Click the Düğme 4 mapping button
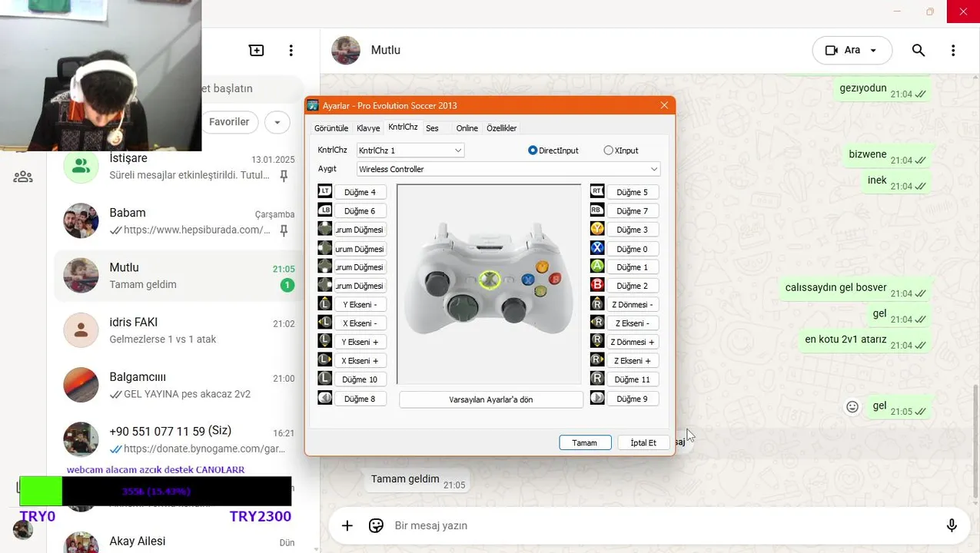The width and height of the screenshot is (980, 553). click(x=360, y=192)
